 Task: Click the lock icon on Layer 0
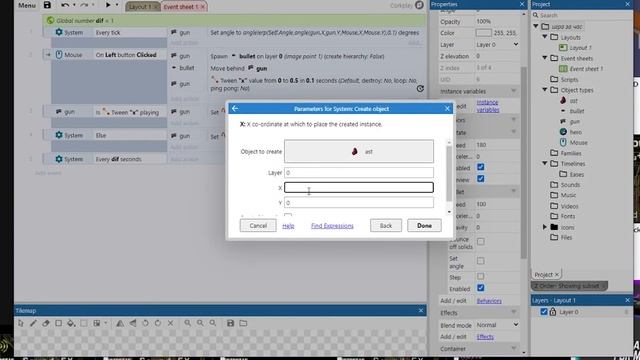pyautogui.click(x=553, y=312)
